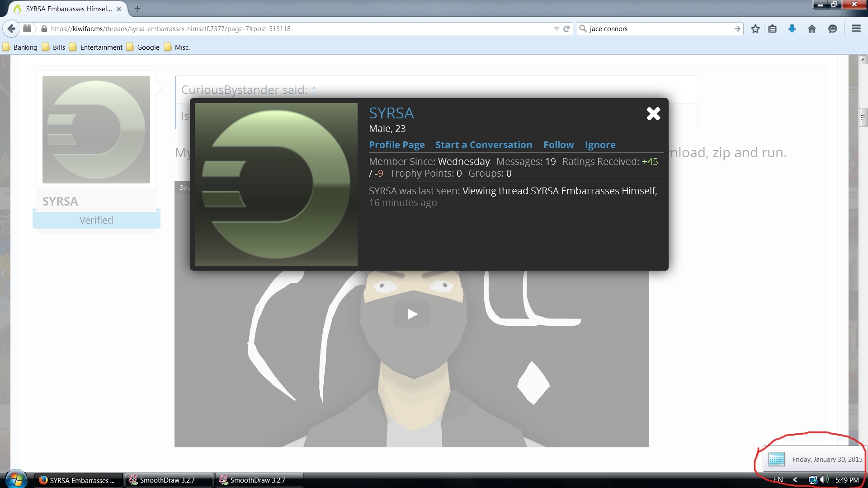Show bookmarks list icon
868x488 pixels.
click(x=773, y=29)
